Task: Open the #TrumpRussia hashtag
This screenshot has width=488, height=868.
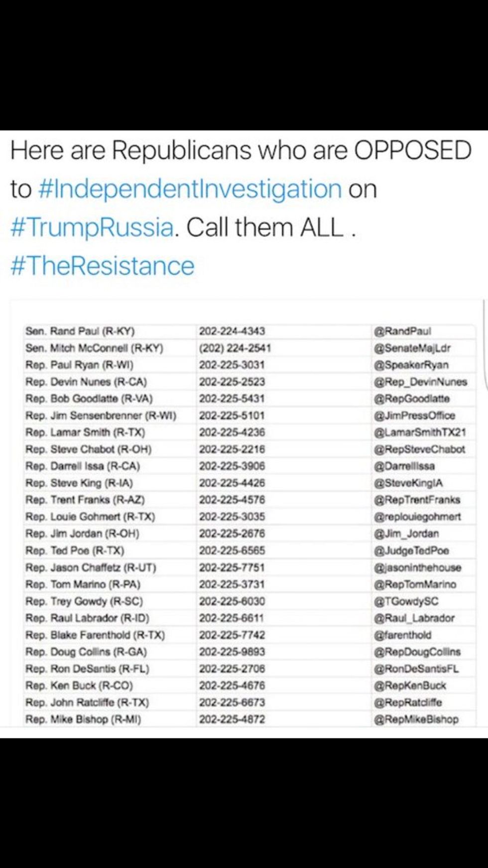Action: [x=92, y=227]
